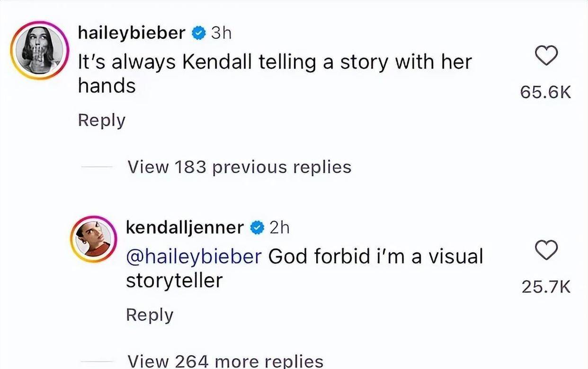Like kendalljenner's reply with the heart
This screenshot has height=369, width=588.
pos(546,251)
